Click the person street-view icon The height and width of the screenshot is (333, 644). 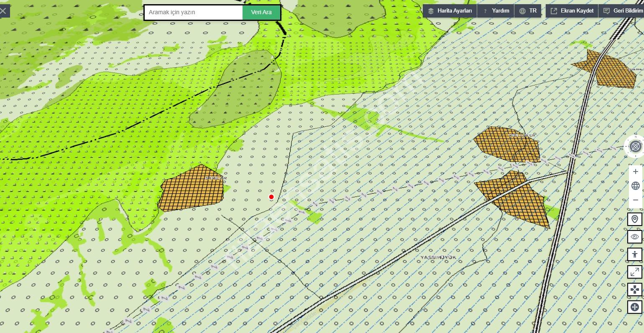[x=635, y=254]
